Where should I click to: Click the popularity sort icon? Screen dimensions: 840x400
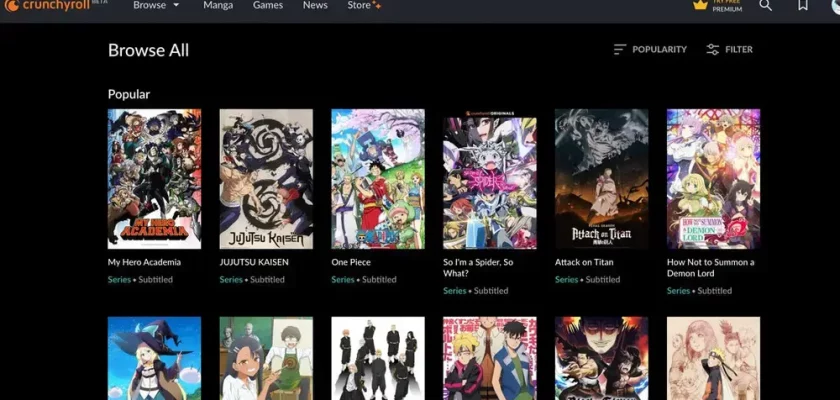point(620,49)
